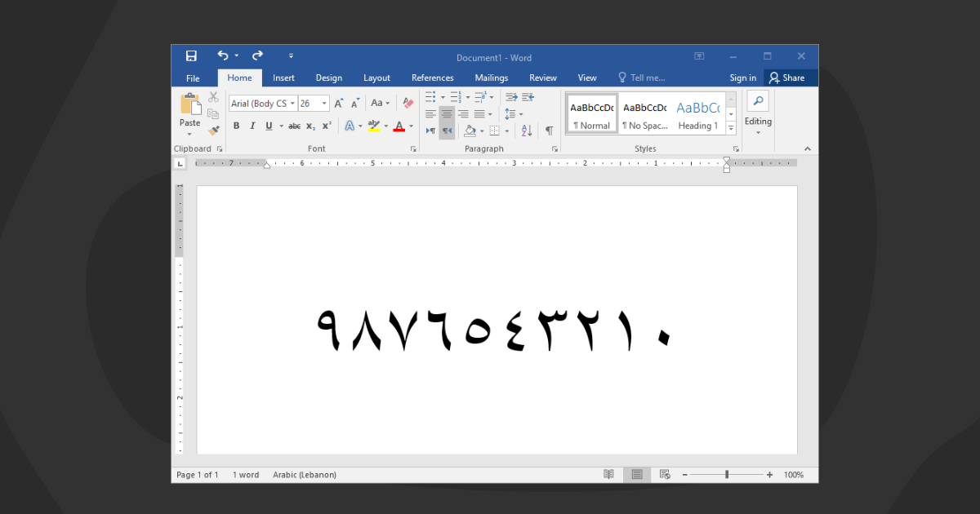Decrease font size with Shrink Font
980x514 pixels.
[x=355, y=104]
